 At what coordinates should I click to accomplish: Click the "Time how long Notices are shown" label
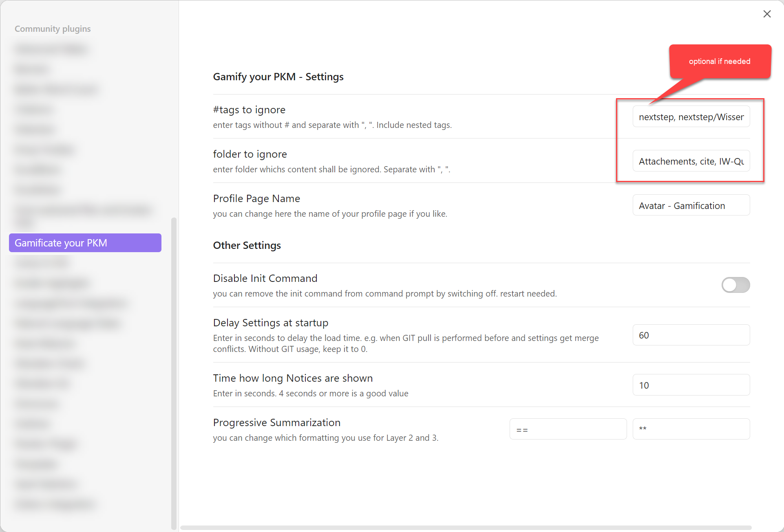pyautogui.click(x=293, y=378)
